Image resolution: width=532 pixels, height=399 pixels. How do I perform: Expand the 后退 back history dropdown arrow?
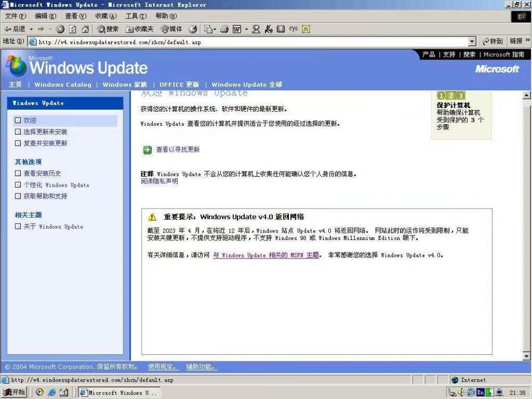pyautogui.click(x=31, y=29)
